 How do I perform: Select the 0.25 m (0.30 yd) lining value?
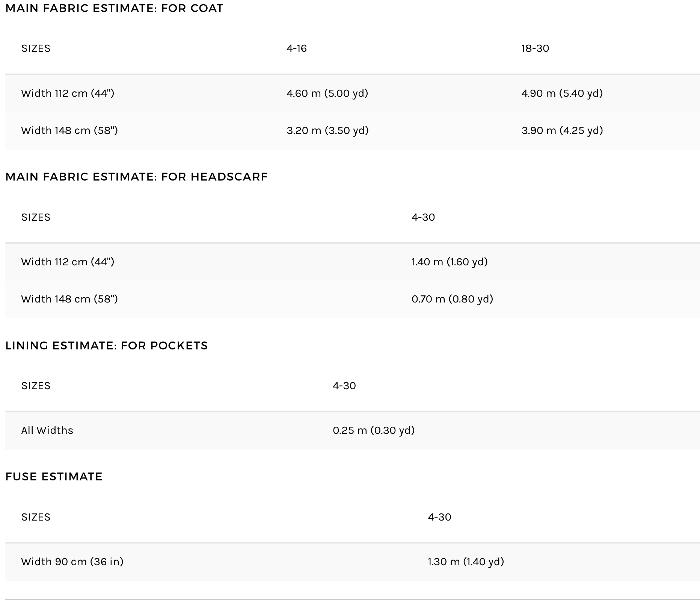pos(374,430)
